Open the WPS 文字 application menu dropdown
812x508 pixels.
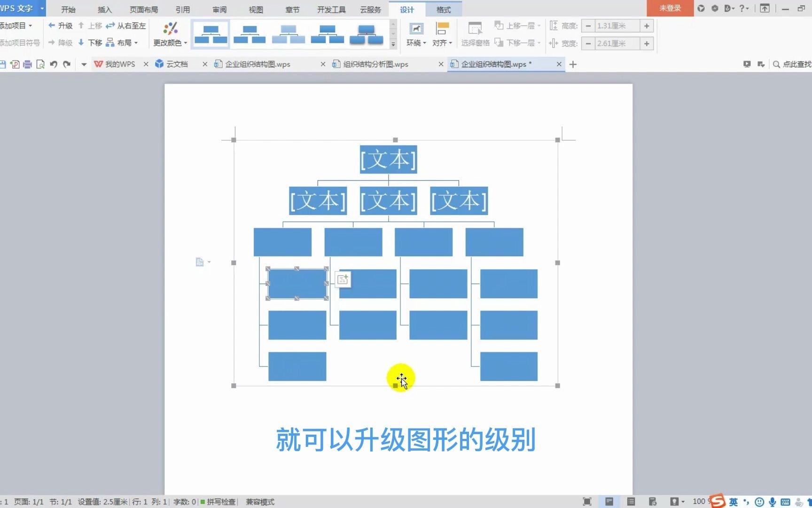42,8
